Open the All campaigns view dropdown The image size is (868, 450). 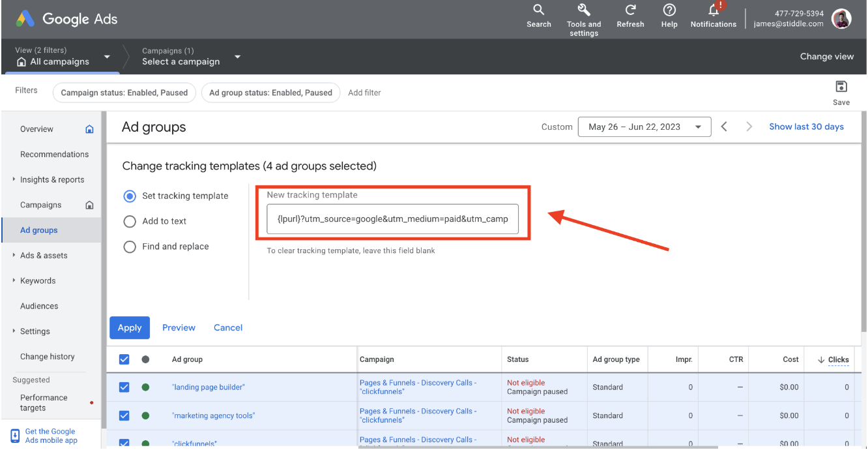pyautogui.click(x=107, y=57)
